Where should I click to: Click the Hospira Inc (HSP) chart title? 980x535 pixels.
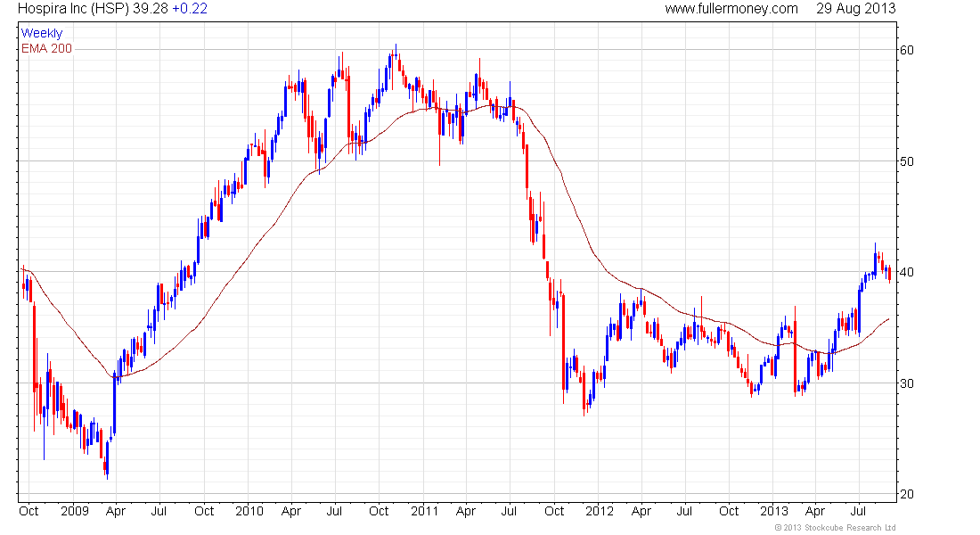(x=73, y=9)
